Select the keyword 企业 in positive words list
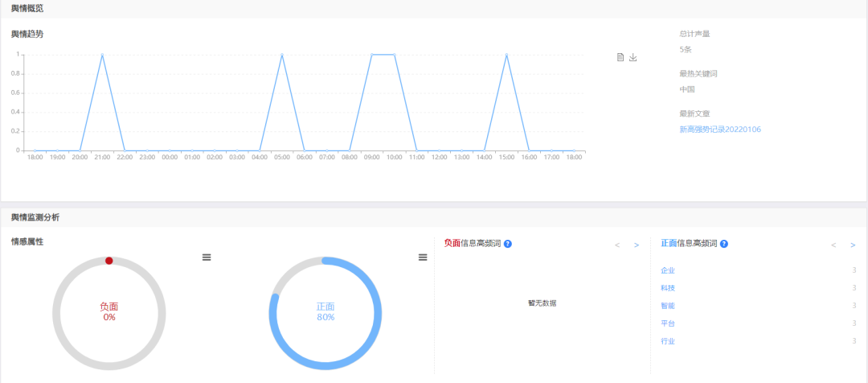The height and width of the screenshot is (383, 868). [x=668, y=270]
